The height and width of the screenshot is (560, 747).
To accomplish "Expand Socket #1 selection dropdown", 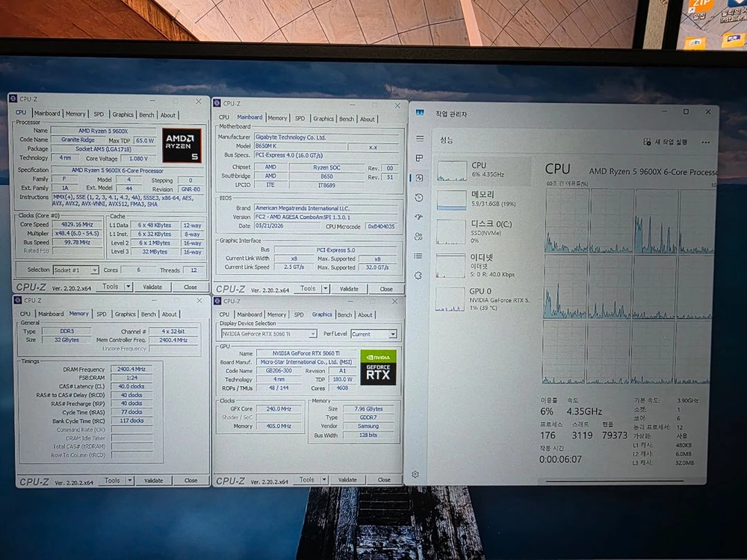I will pos(94,270).
